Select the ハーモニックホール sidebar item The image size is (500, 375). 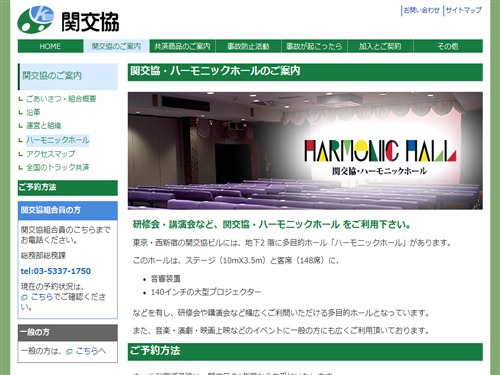pyautogui.click(x=58, y=140)
